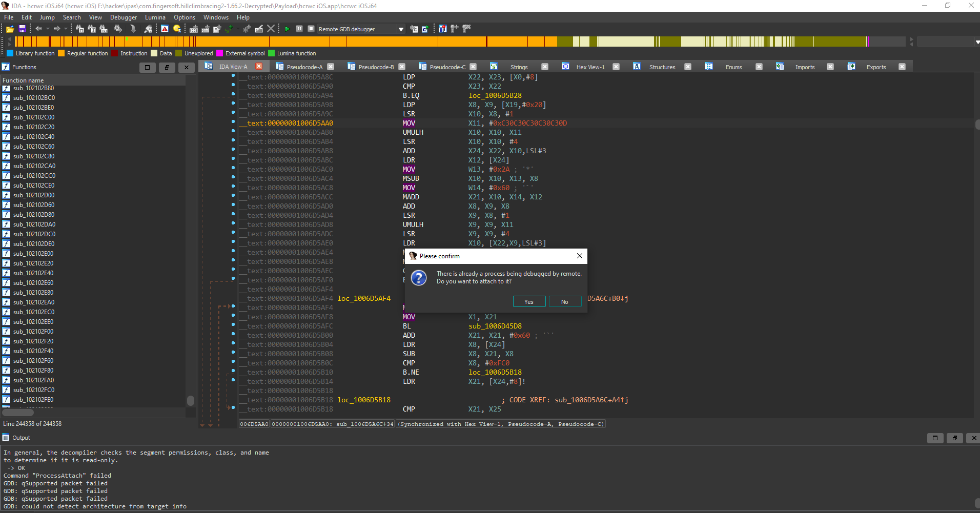The height and width of the screenshot is (513, 980).
Task: Close the IDA View-A tab
Action: [259, 67]
